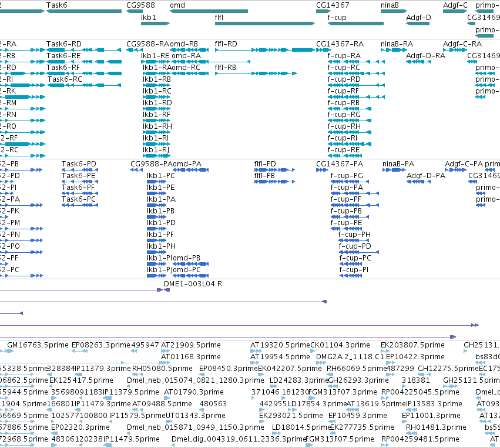Click transcript label 'f-cup-RG'

(x=344, y=114)
